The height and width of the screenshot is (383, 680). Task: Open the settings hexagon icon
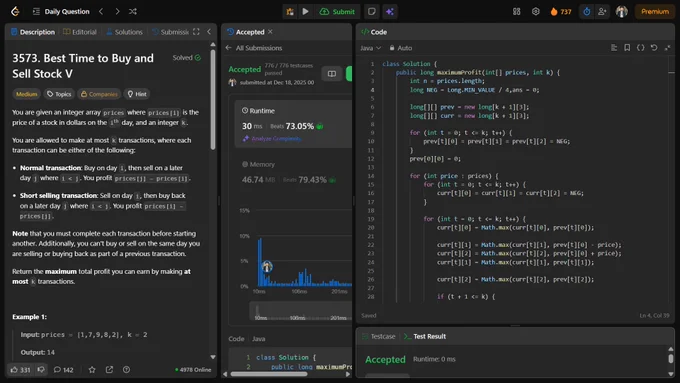[x=536, y=12]
